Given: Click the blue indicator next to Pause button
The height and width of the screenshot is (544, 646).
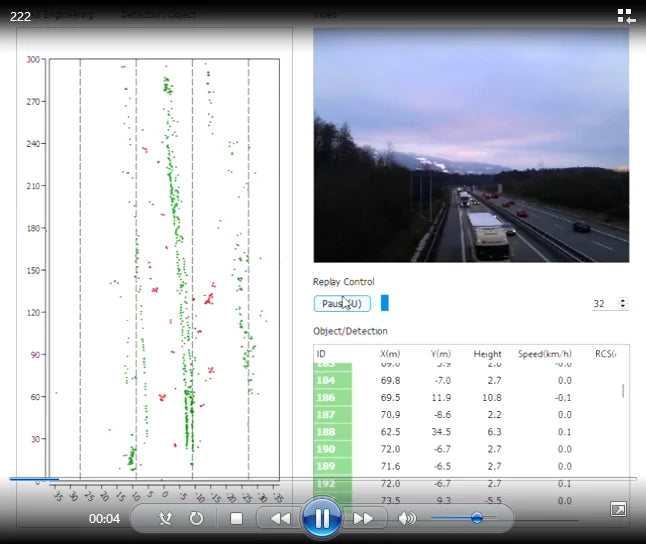Looking at the screenshot, I should [x=385, y=303].
